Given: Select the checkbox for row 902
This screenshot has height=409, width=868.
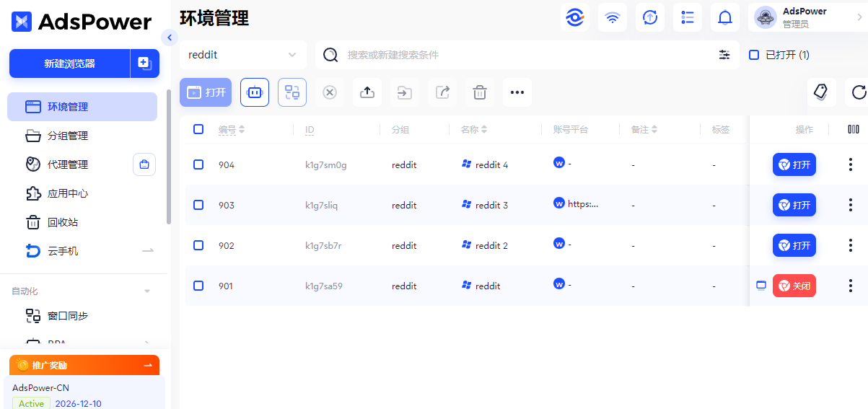Looking at the screenshot, I should point(198,245).
